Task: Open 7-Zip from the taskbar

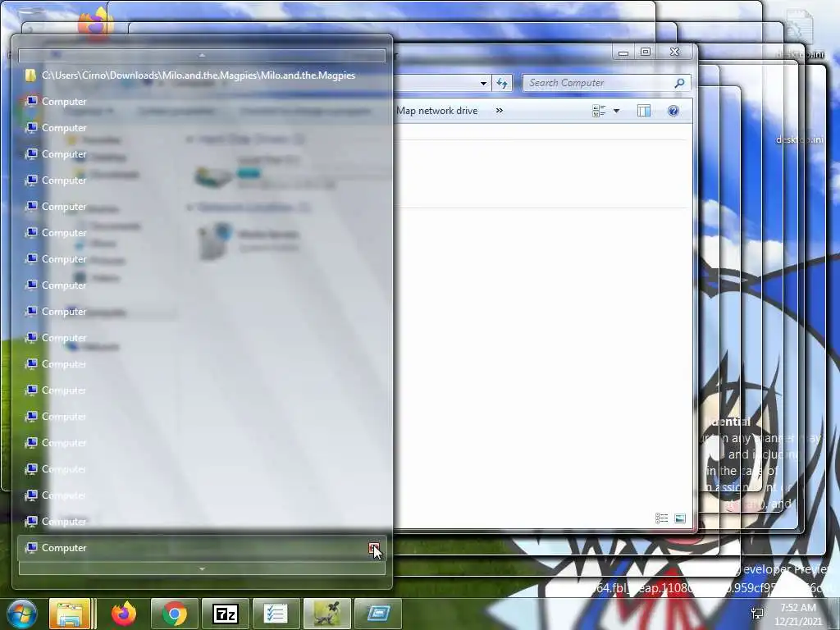Action: click(226, 614)
